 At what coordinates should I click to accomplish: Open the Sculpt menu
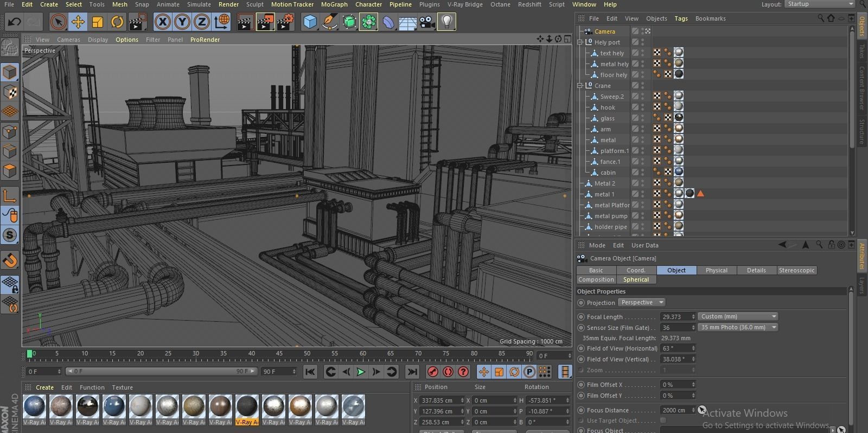[254, 4]
